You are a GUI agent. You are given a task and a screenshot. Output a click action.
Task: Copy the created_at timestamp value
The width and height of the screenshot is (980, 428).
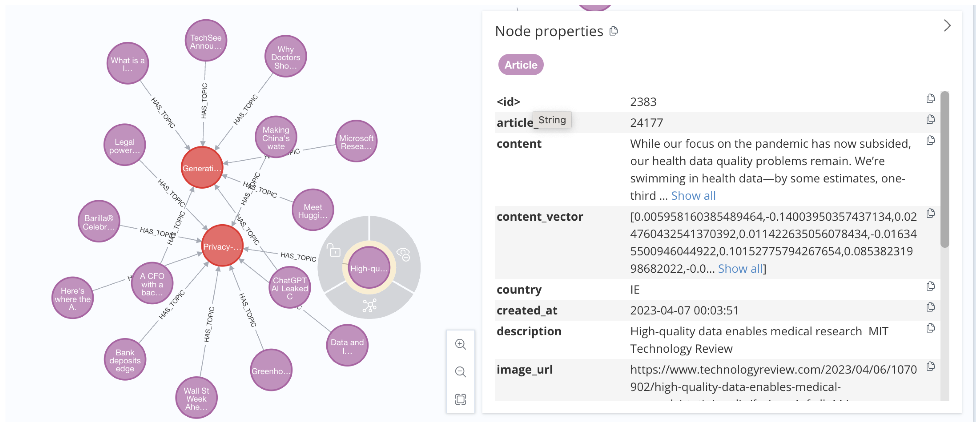[x=930, y=307]
